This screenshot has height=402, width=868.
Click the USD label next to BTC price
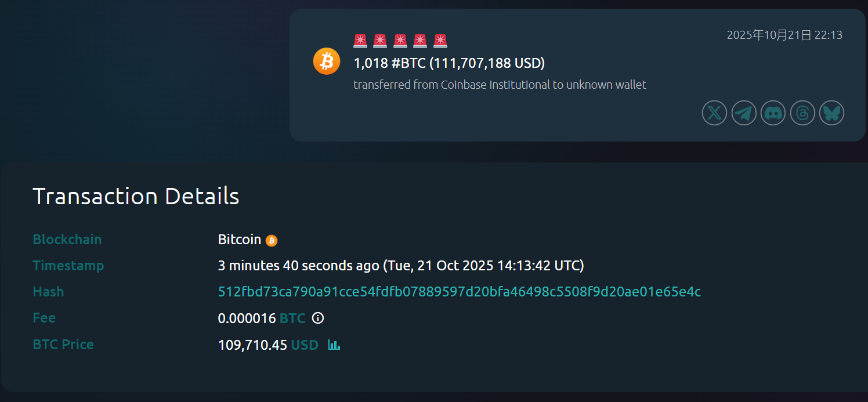tap(304, 344)
